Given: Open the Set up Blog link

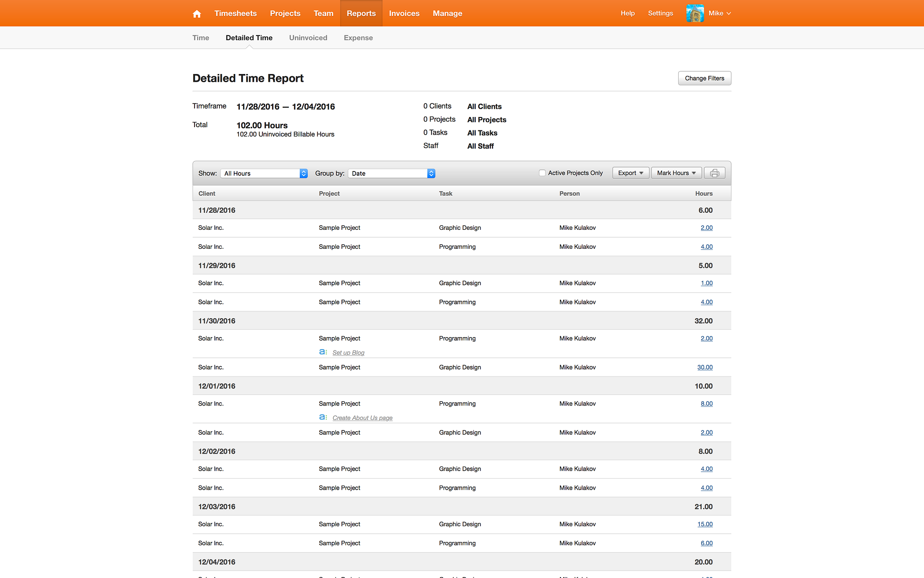Looking at the screenshot, I should (348, 353).
